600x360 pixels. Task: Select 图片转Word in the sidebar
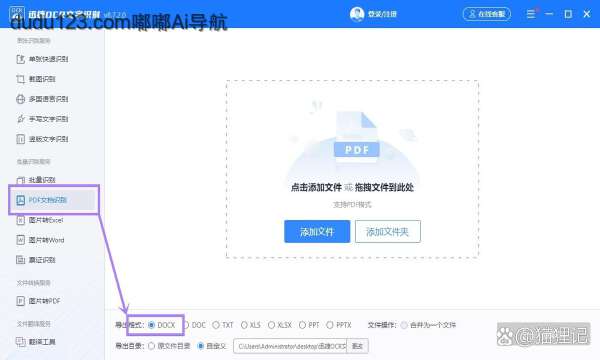click(x=40, y=240)
